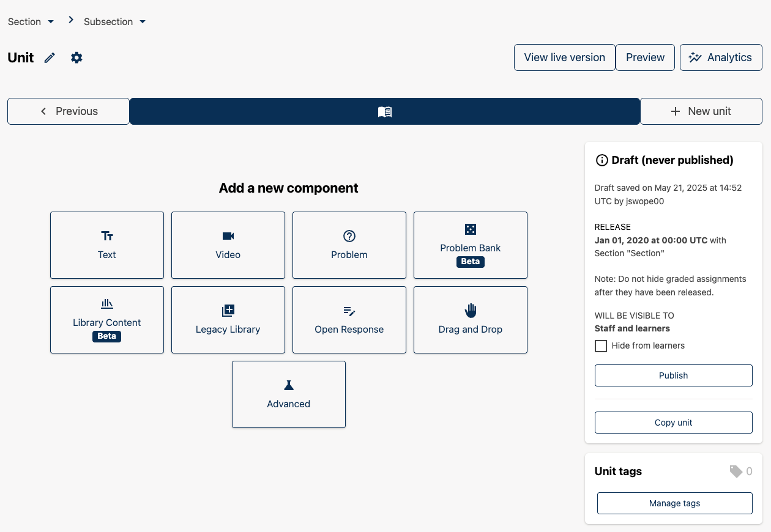Viewport: 771px width, 532px height.
Task: Add Library Content component
Action: click(x=107, y=320)
